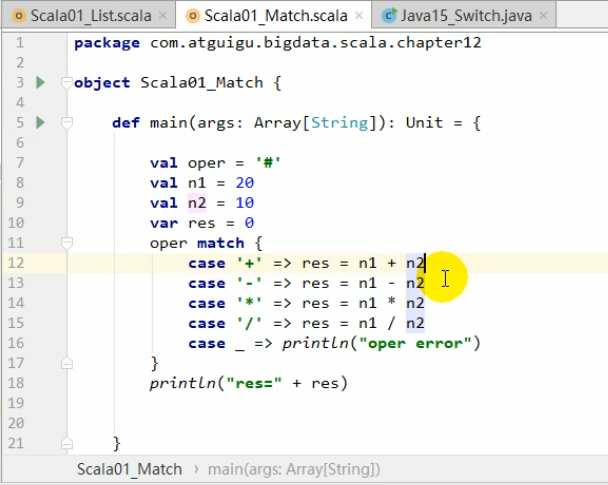608x485 pixels.
Task: Click the "res=" string on line 18
Action: (x=254, y=383)
